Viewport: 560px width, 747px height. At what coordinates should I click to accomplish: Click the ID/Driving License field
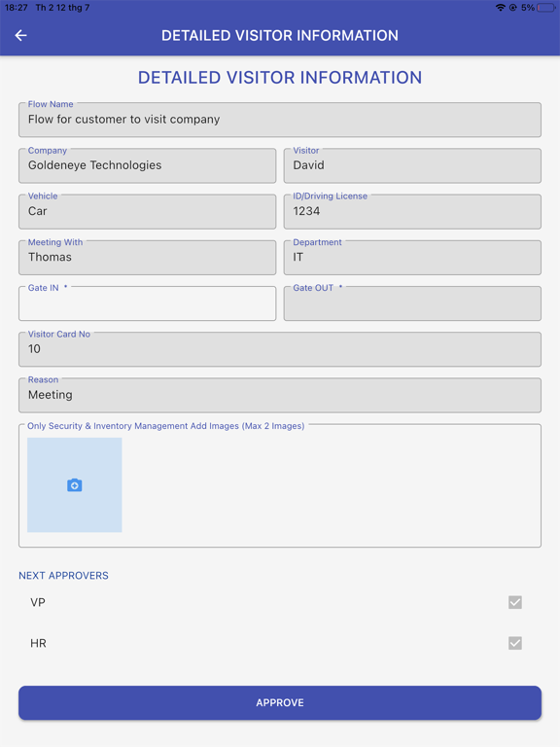coord(412,211)
